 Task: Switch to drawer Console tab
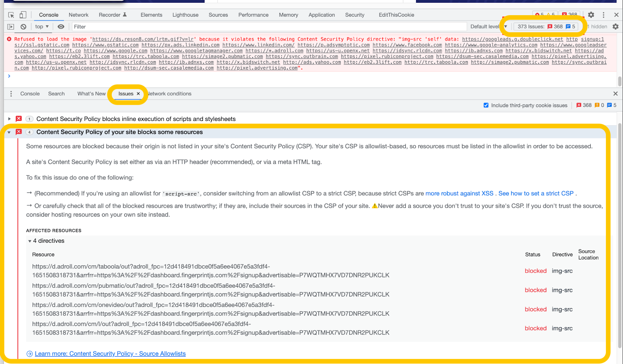click(30, 94)
